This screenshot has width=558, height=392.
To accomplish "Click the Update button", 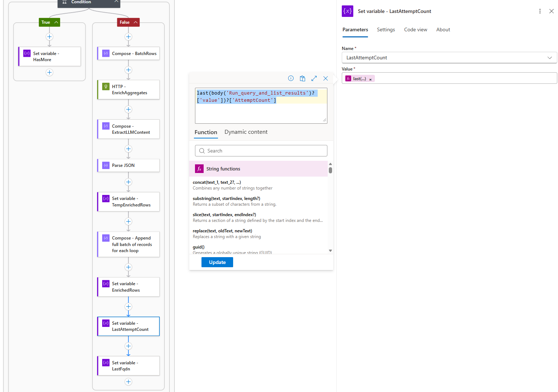I will pos(217,262).
